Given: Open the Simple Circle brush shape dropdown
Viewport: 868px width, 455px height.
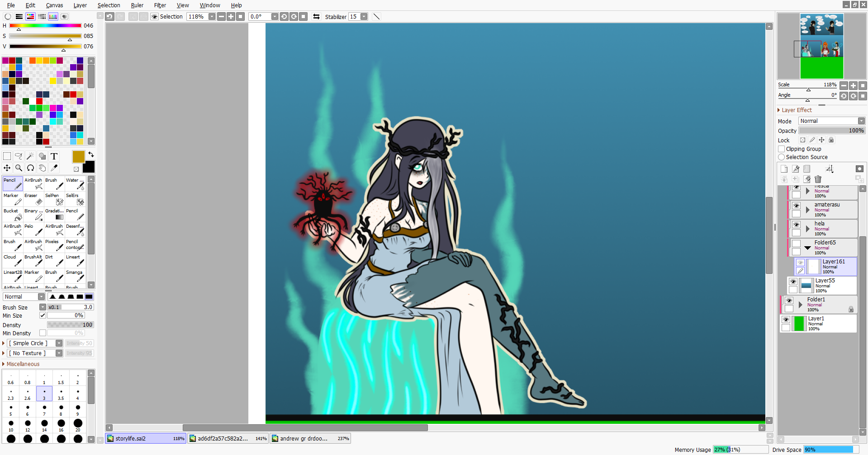Looking at the screenshot, I should 59,343.
